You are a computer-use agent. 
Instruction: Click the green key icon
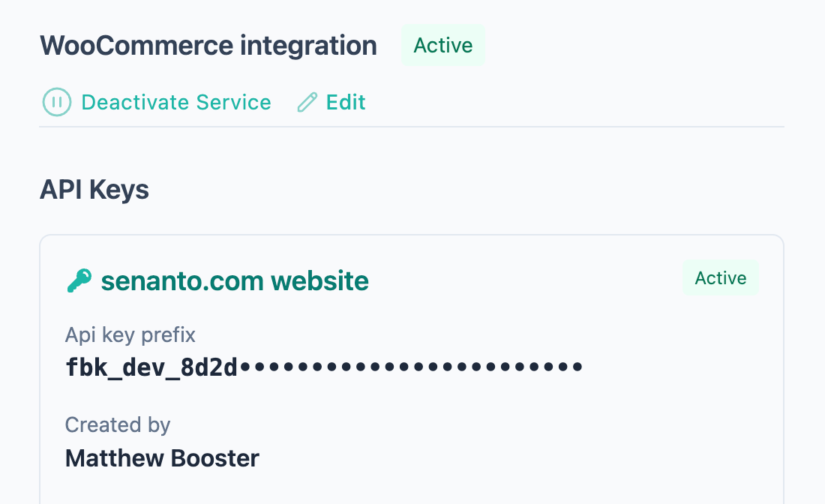79,281
